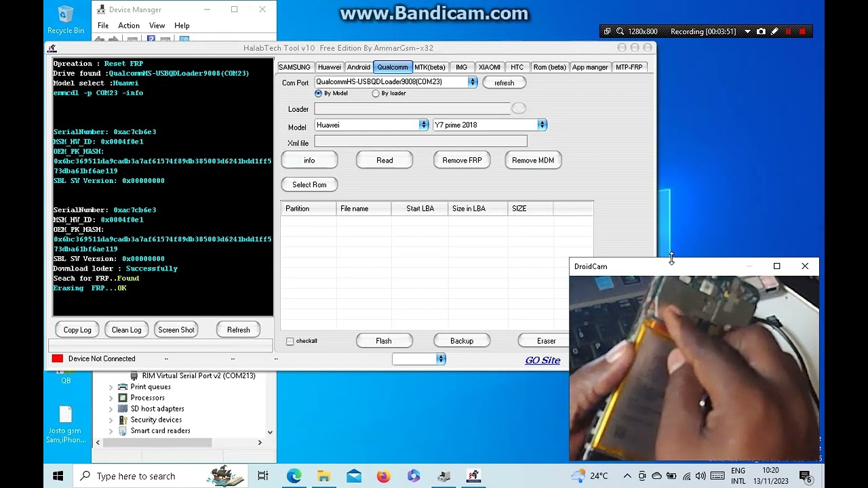Switch to the HalabTech tool taskbar icon
This screenshot has height=488, width=868.
coord(473,476)
